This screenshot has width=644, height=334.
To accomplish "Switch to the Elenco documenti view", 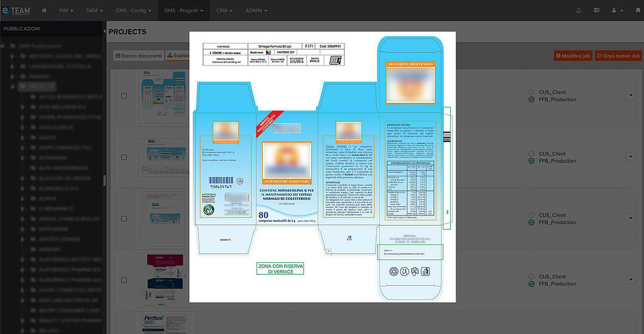I will click(x=138, y=56).
